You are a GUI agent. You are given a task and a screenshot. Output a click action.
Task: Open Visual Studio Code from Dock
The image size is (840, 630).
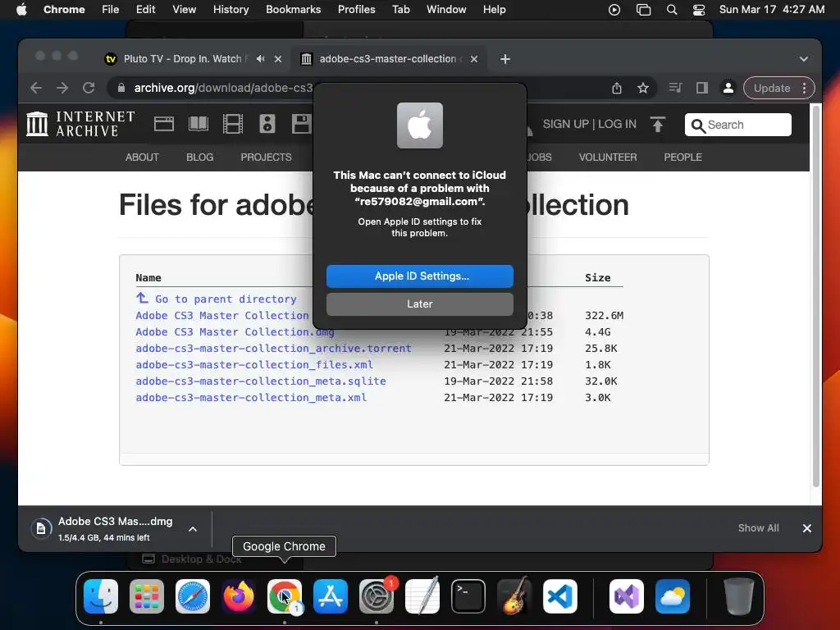(559, 596)
